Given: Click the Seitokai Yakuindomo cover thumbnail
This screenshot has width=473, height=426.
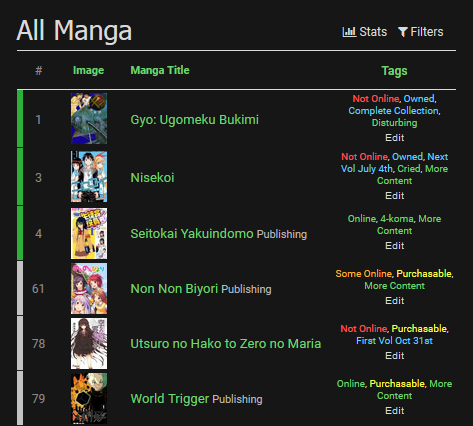Looking at the screenshot, I should (89, 233).
